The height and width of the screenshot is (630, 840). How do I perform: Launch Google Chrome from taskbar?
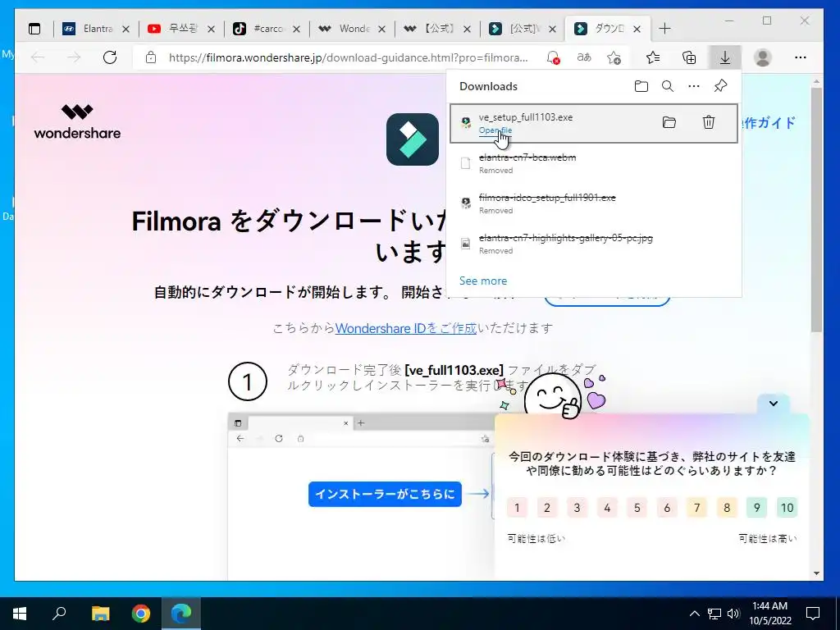pos(141,614)
